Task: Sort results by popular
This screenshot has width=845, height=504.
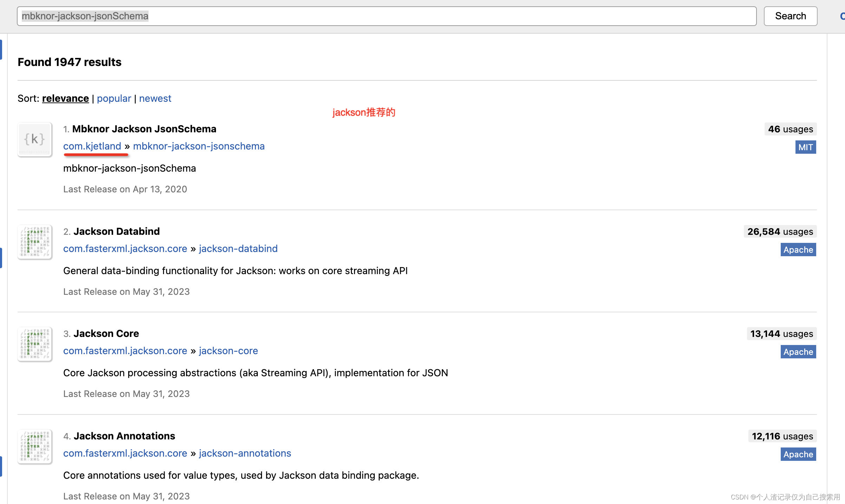Action: coord(114,98)
